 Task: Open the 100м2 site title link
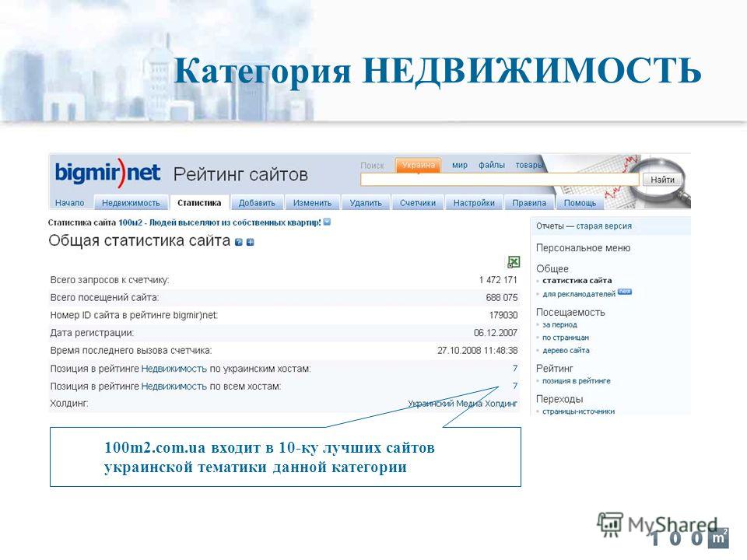click(219, 222)
